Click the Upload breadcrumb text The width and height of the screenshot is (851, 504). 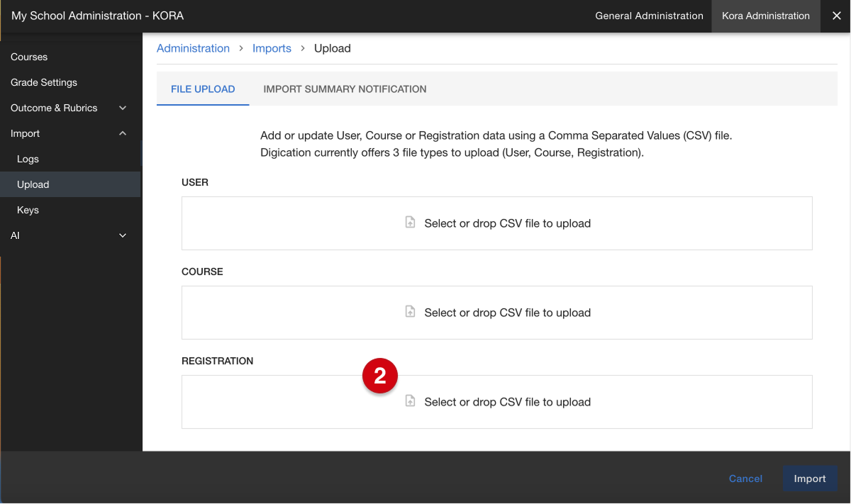point(333,48)
